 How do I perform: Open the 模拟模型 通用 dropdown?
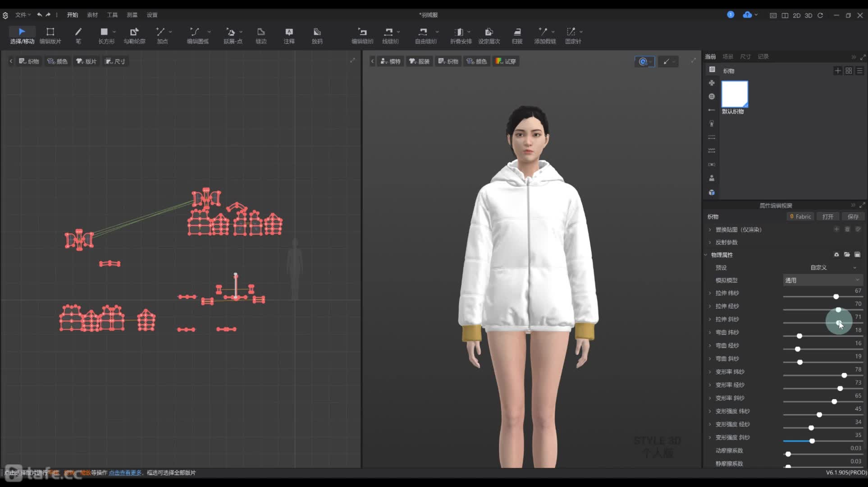tap(822, 280)
